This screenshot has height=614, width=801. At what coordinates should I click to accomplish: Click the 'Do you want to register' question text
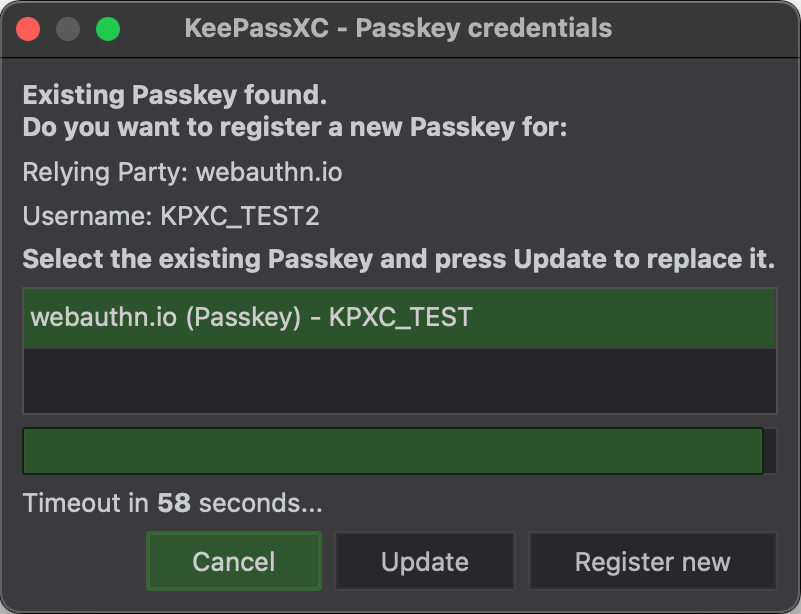click(294, 128)
